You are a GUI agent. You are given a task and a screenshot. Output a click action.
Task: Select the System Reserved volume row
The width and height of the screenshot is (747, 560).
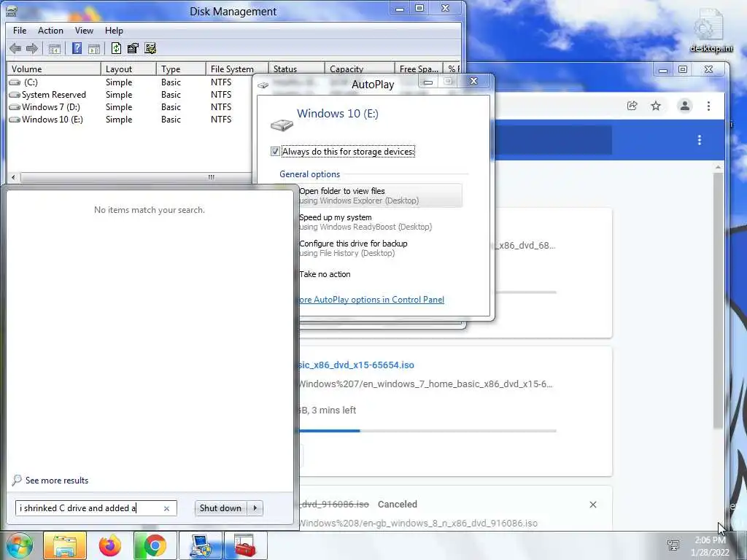(128, 95)
